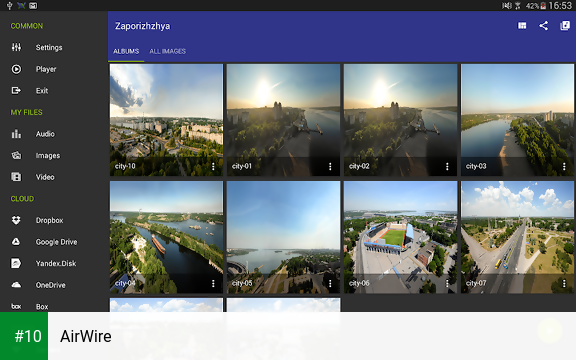Open the Images icon in sidebar
Viewport: 576px width, 360px height.
pyautogui.click(x=16, y=155)
